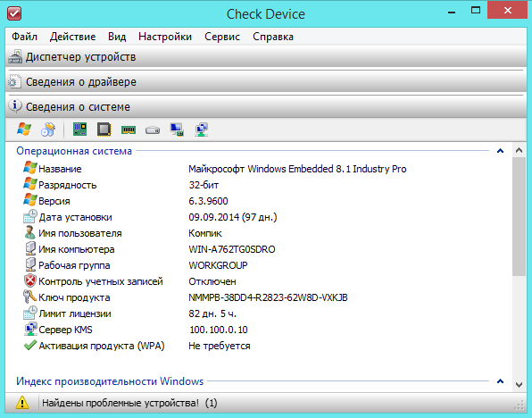Show motherboard information icon
This screenshot has height=418, width=532.
click(80, 130)
